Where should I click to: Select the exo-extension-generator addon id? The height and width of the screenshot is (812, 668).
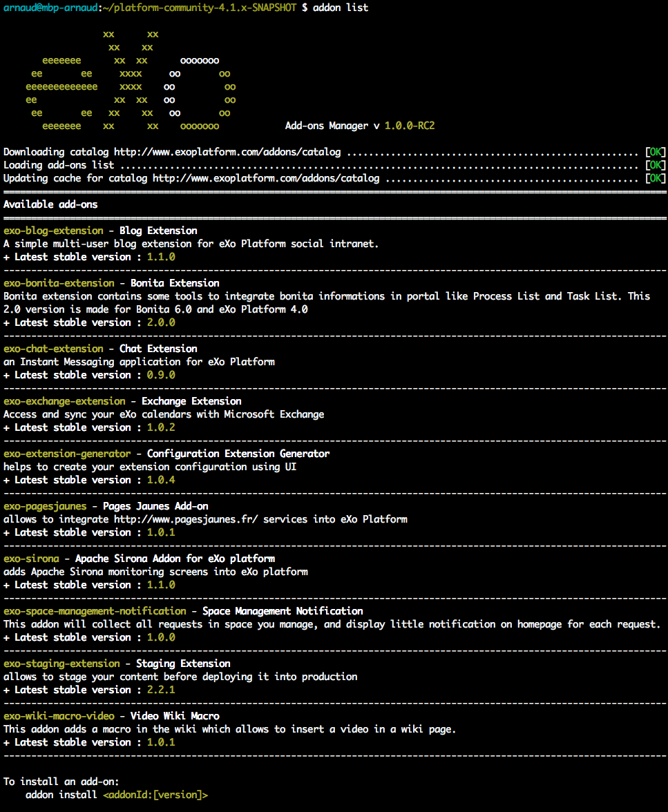(67, 454)
